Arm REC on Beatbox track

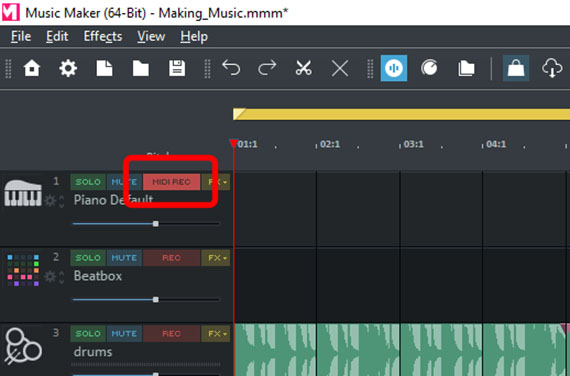[171, 258]
